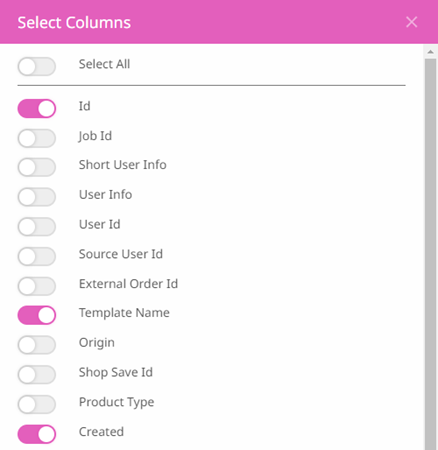Enable the User Info column toggle

37,197
